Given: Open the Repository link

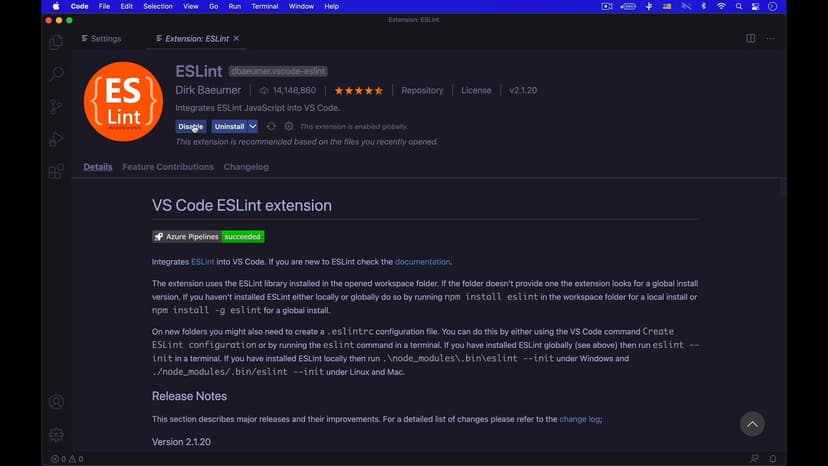Looking at the screenshot, I should coord(422,90).
